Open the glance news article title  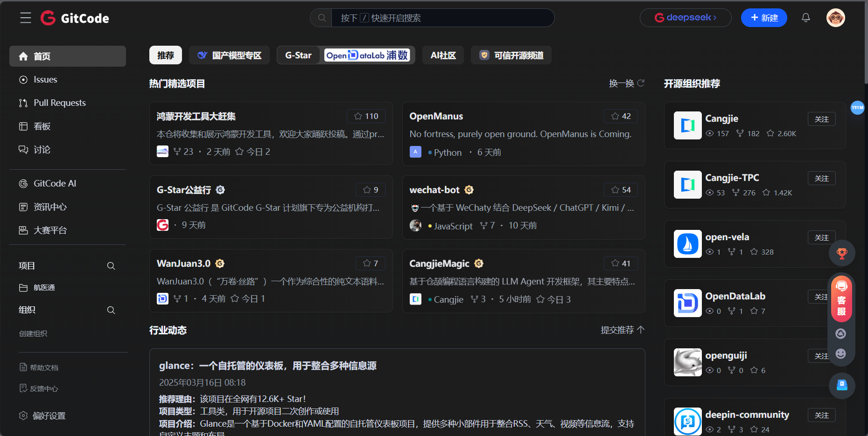[x=268, y=366]
